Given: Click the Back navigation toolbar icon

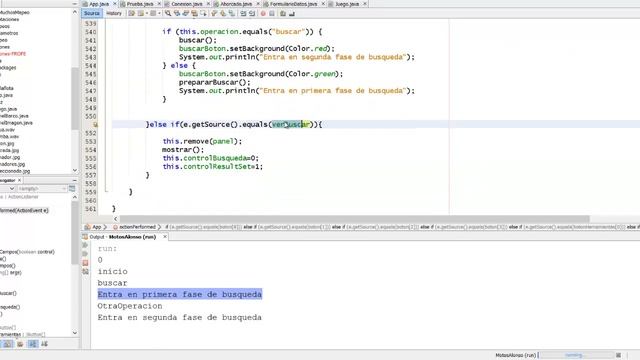Looking at the screenshot, I should (x=141, y=13).
